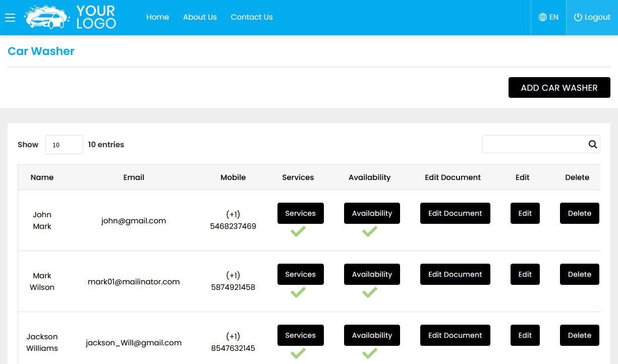This screenshot has height=364, width=618.
Task: Select email john@gmail.com
Action: tap(134, 221)
